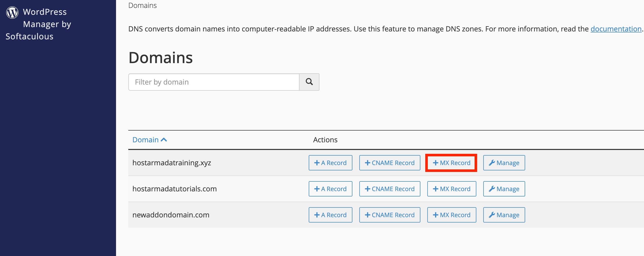Focus the Filter by domain field
The image size is (644, 256).
coord(214,82)
